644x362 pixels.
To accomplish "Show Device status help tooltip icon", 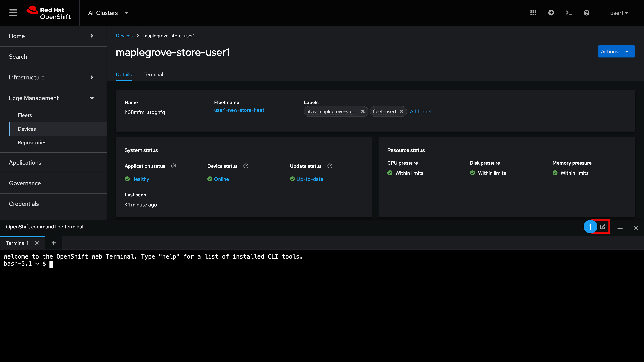I will (246, 166).
